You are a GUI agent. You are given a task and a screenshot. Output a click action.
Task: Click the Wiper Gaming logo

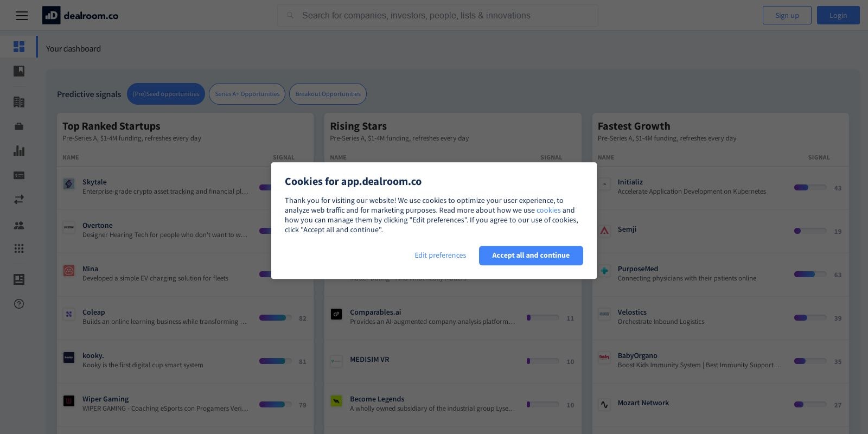click(x=69, y=401)
